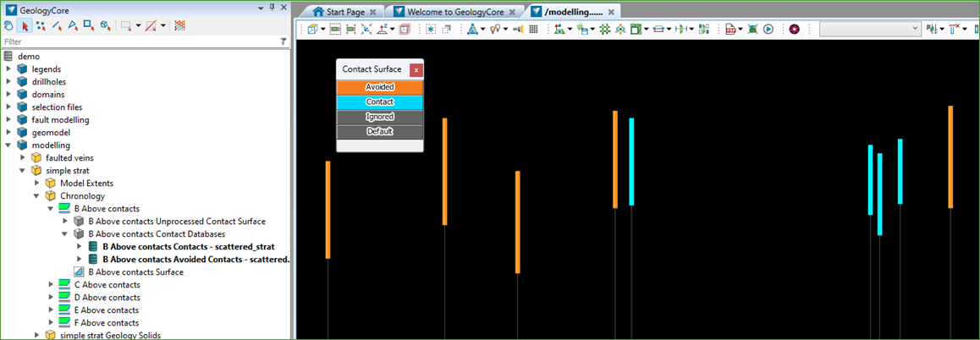980x340 pixels.
Task: Click the green 3D box icon
Action: [x=636, y=29]
